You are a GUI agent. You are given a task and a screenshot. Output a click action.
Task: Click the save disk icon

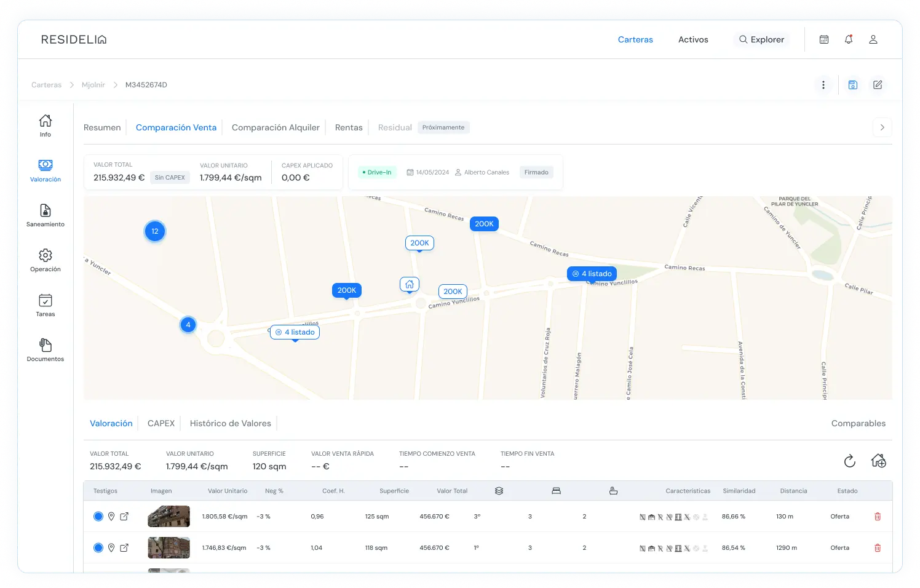[853, 85]
